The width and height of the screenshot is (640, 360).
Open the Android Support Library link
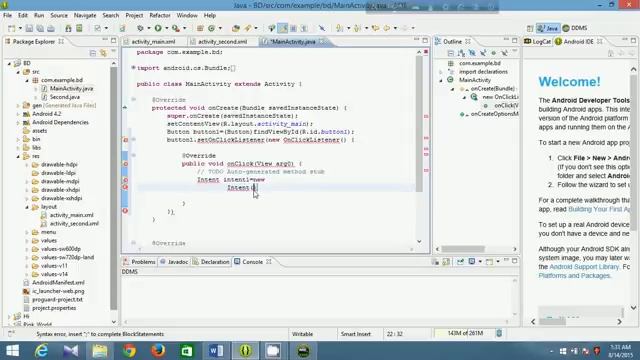click(x=584, y=267)
